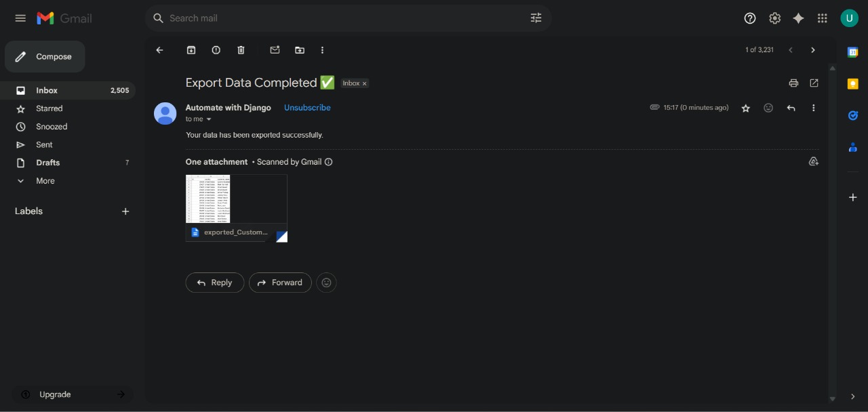Show search options filter icon

(x=536, y=18)
